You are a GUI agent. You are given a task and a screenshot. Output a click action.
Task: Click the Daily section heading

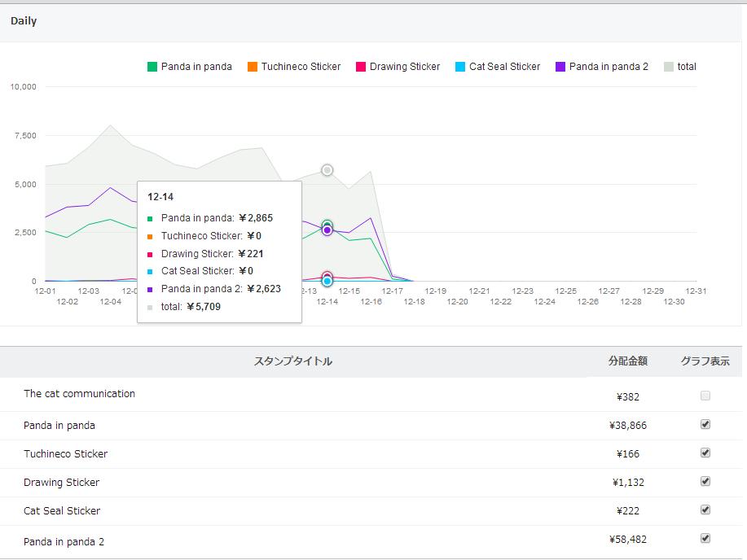pyautogui.click(x=24, y=21)
